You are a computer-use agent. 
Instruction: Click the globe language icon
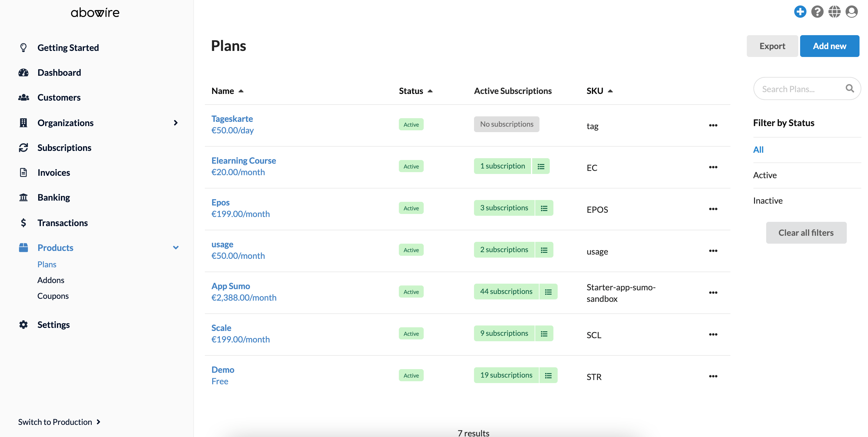coord(834,12)
